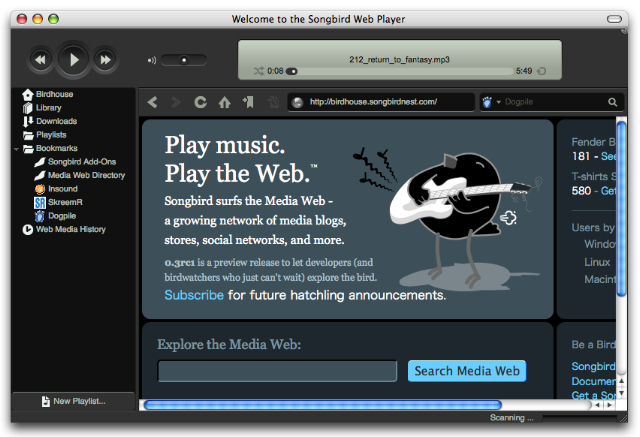
Task: Click the Subscribe link
Action: [194, 295]
